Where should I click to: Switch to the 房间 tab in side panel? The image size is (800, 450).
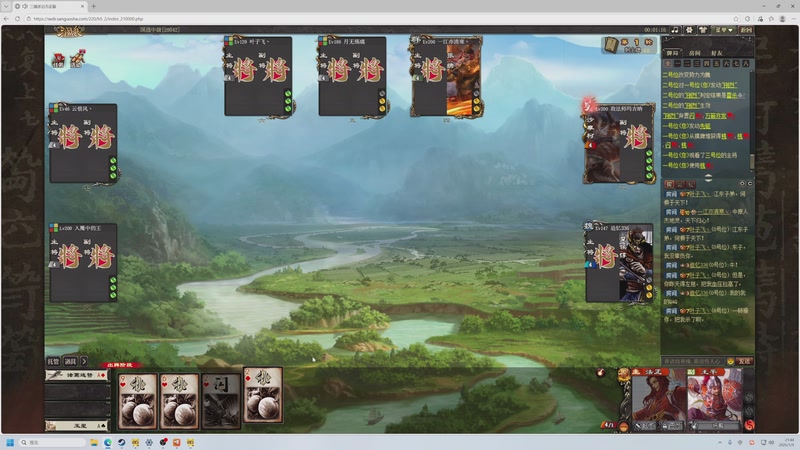695,53
